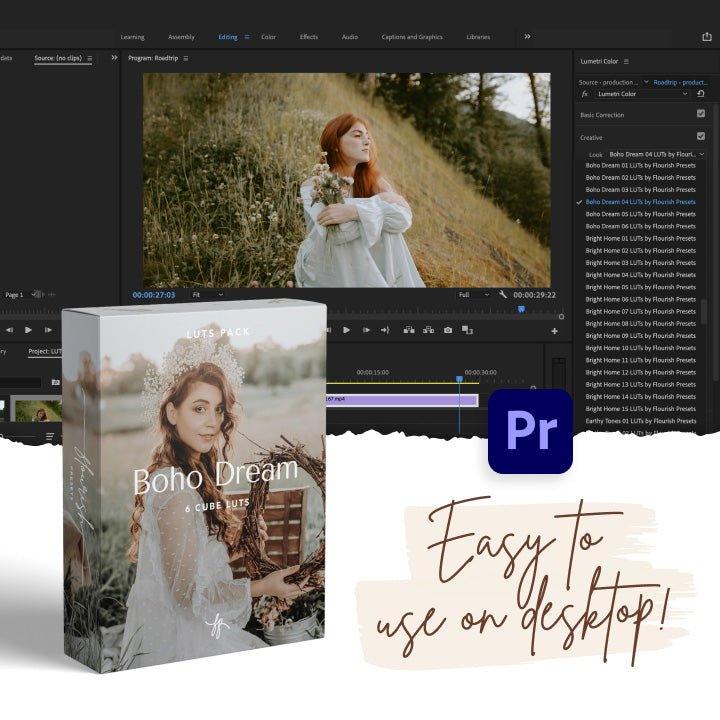Open the Fit zoom level dropdown

(x=208, y=295)
